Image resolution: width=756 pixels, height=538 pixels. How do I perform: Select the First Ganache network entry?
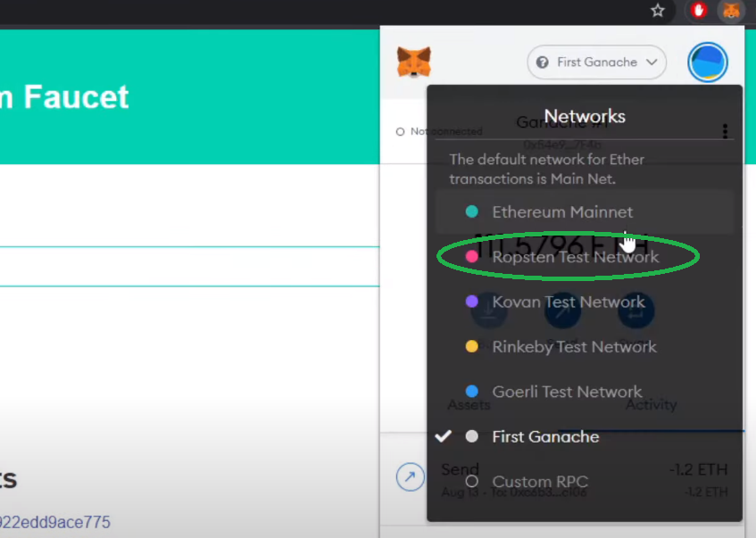(585, 437)
